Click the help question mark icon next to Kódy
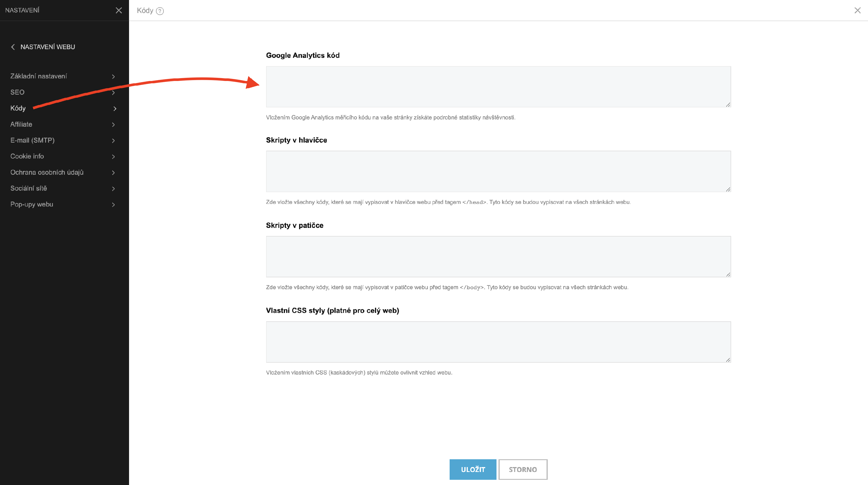The width and height of the screenshot is (868, 485). point(160,11)
